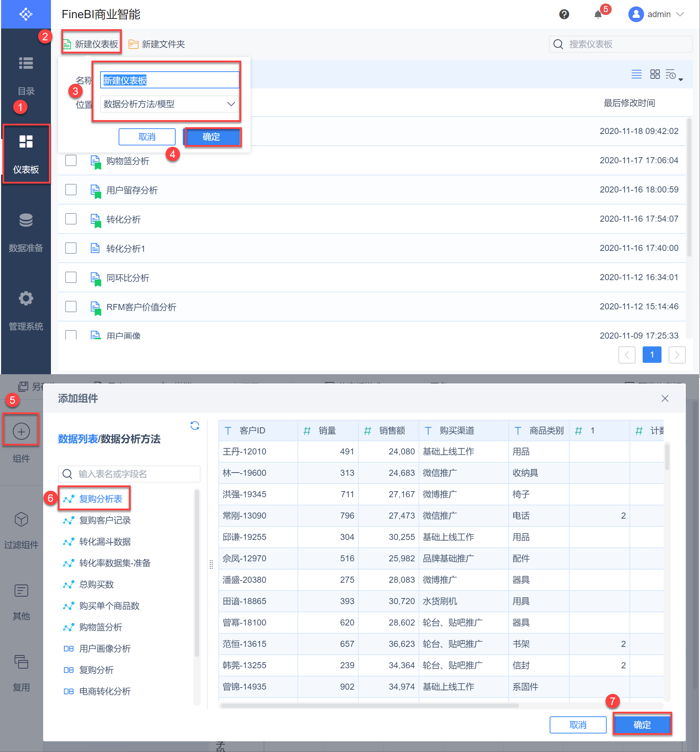Open the system management gear icon

[26, 298]
